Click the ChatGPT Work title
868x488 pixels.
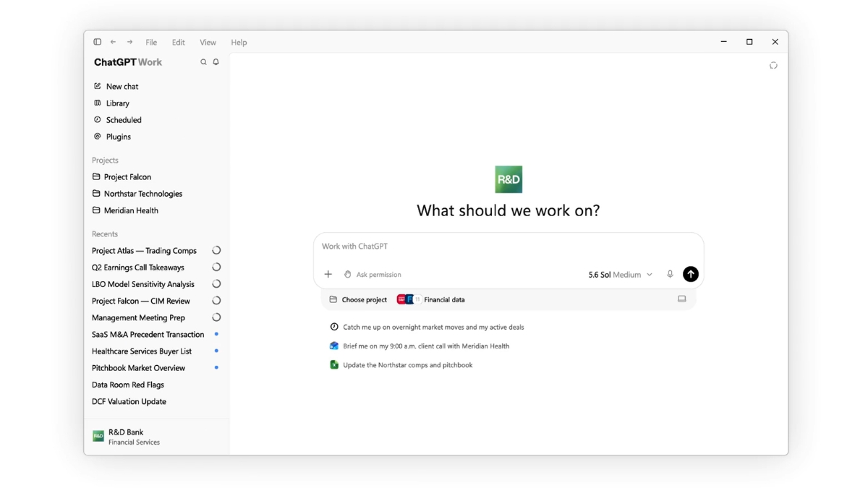pos(128,62)
